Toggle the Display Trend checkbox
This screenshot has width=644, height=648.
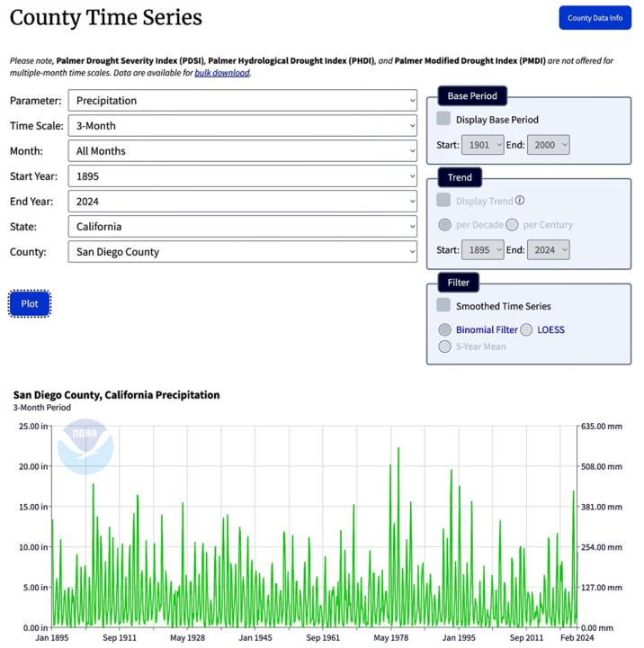tap(443, 201)
